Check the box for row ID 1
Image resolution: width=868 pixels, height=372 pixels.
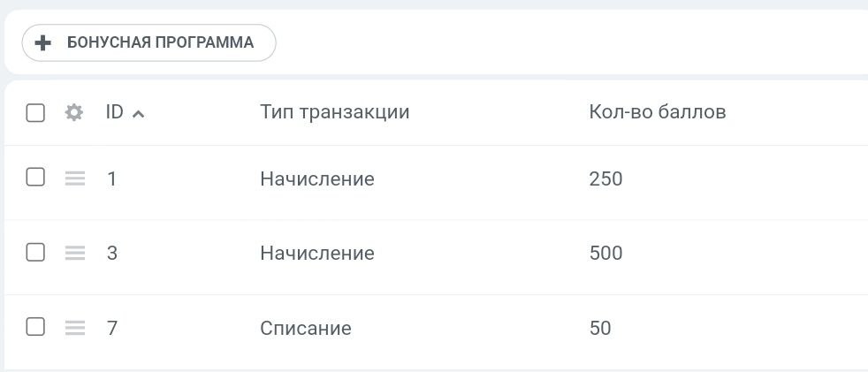pyautogui.click(x=35, y=178)
